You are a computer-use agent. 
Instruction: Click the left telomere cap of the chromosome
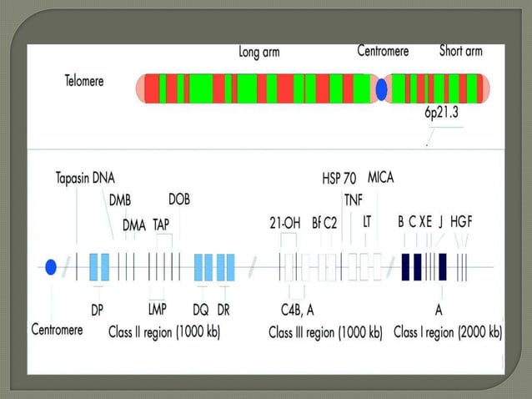pos(140,88)
